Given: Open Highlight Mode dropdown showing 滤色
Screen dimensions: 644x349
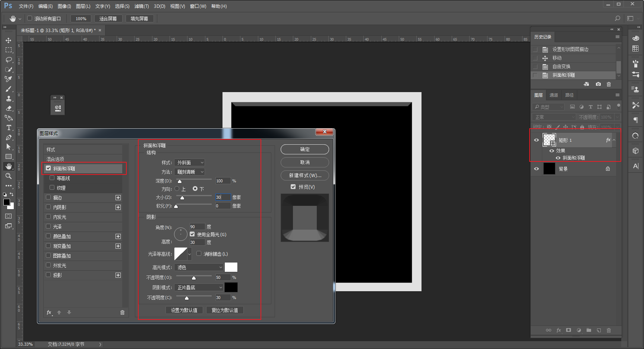Looking at the screenshot, I should point(199,267).
